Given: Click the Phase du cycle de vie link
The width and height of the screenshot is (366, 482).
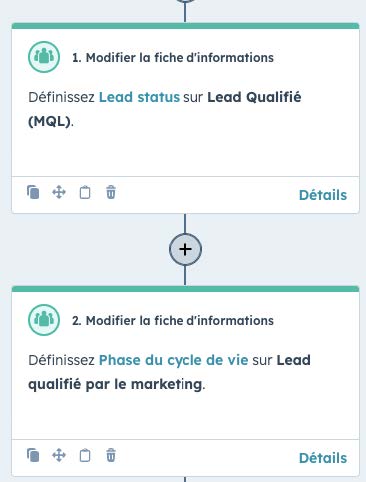Looking at the screenshot, I should coord(173,360).
